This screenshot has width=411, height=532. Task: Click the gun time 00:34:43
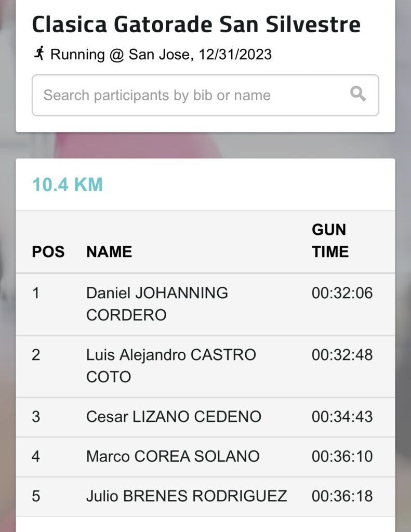pos(342,417)
